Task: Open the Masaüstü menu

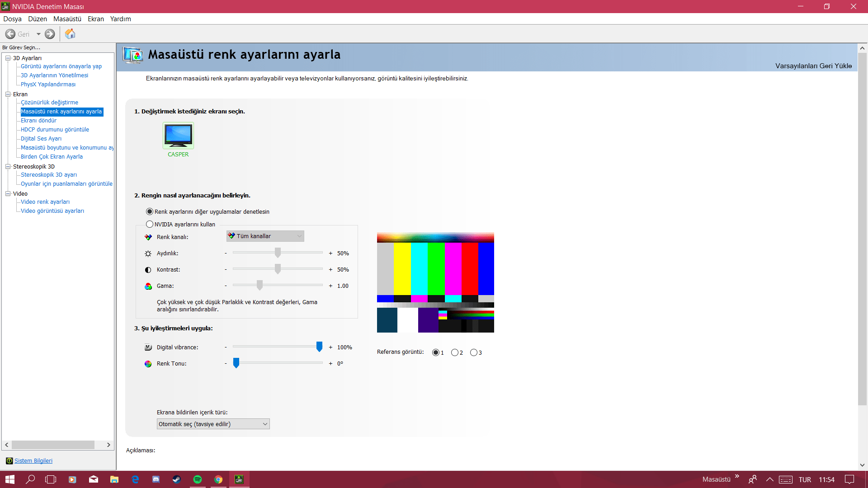Action: coord(67,19)
